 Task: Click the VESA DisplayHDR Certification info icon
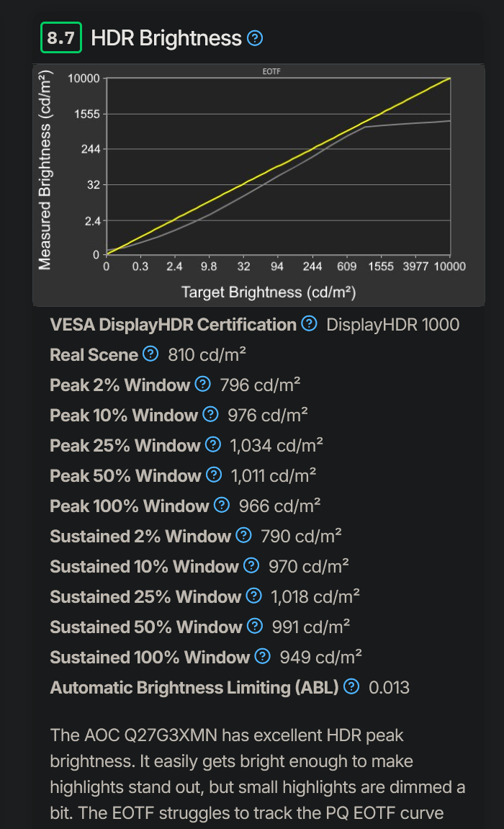[309, 324]
